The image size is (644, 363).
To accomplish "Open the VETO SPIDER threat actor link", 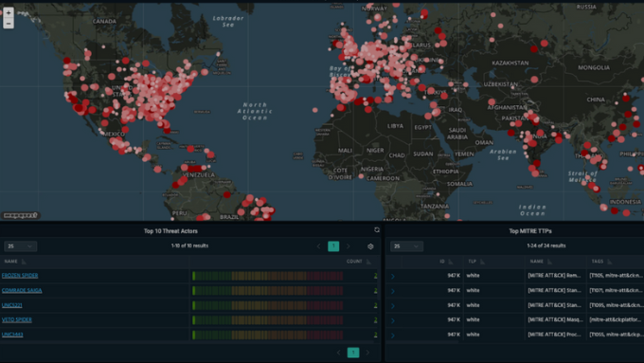I will [x=17, y=319].
